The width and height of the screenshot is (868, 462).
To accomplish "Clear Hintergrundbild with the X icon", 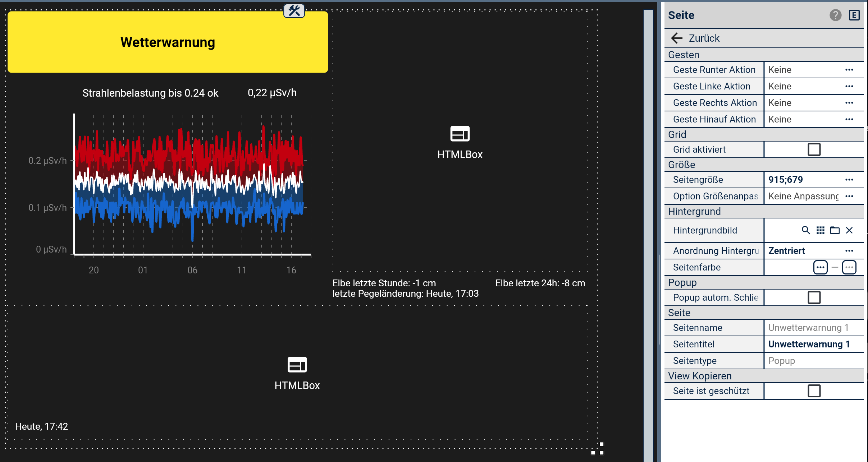I will click(849, 230).
